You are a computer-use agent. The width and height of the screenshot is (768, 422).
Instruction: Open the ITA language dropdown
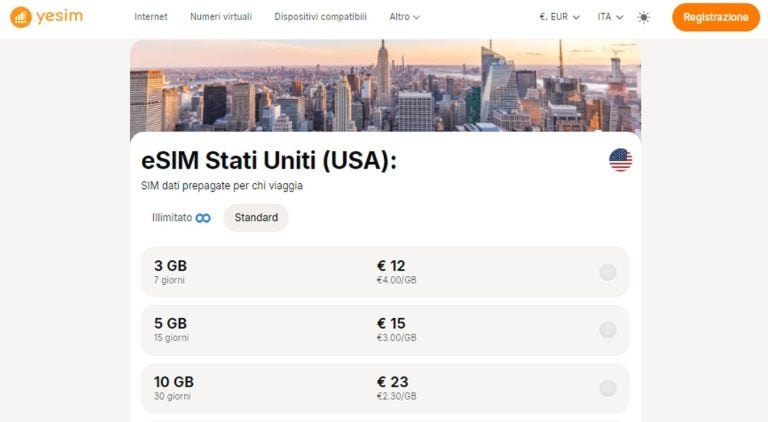[x=610, y=17]
